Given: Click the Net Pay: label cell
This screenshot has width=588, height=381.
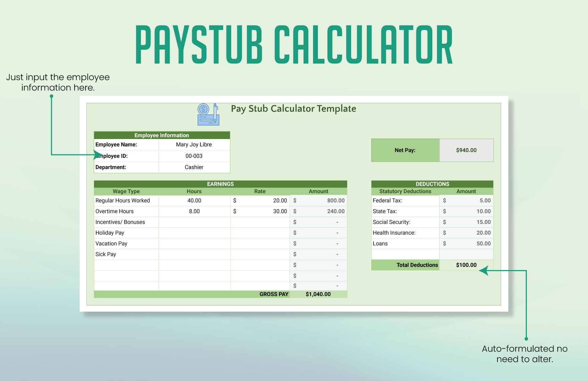Looking at the screenshot, I should click(405, 150).
